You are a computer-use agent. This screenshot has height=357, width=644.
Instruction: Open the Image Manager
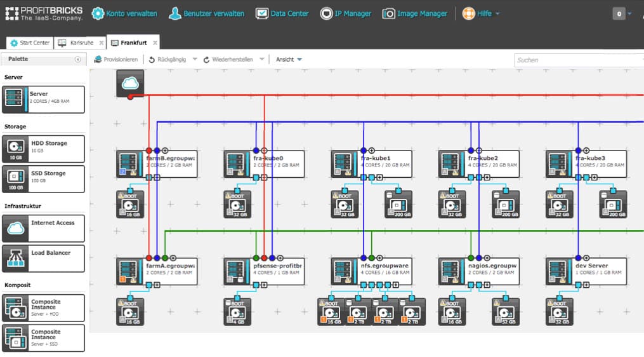pyautogui.click(x=415, y=13)
